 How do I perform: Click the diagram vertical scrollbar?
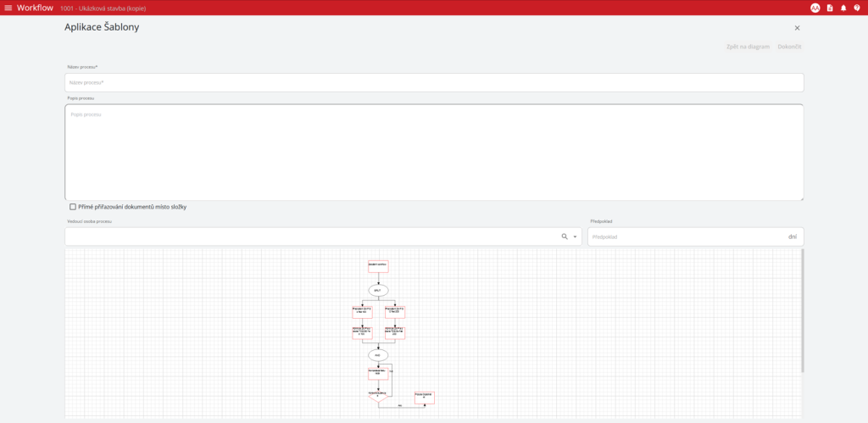pos(802,314)
